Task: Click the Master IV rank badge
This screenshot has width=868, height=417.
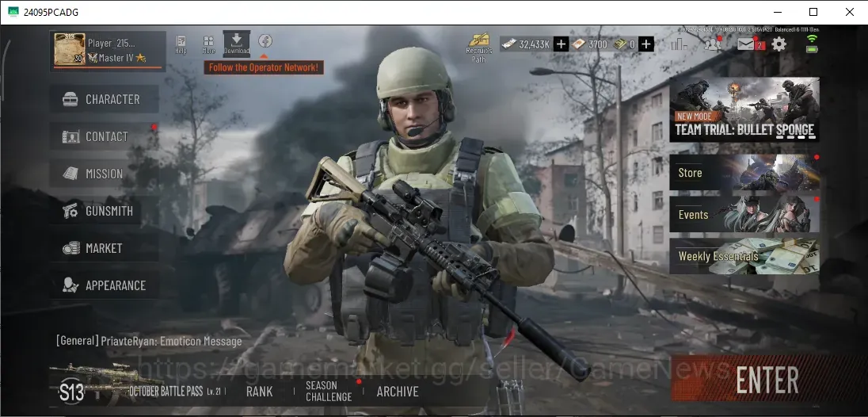Action: tap(116, 58)
